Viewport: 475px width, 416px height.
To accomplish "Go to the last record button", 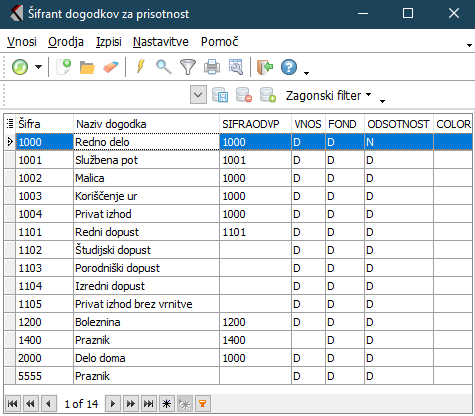I will (148, 404).
